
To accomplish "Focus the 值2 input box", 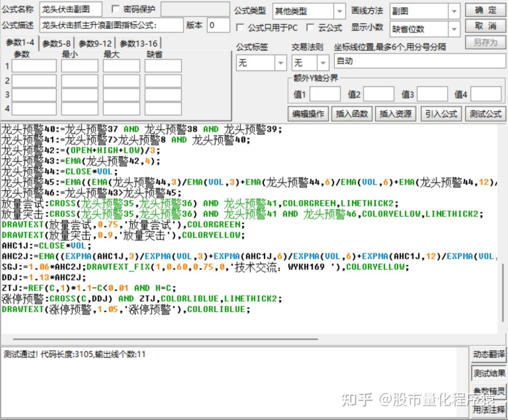I will click(x=379, y=94).
